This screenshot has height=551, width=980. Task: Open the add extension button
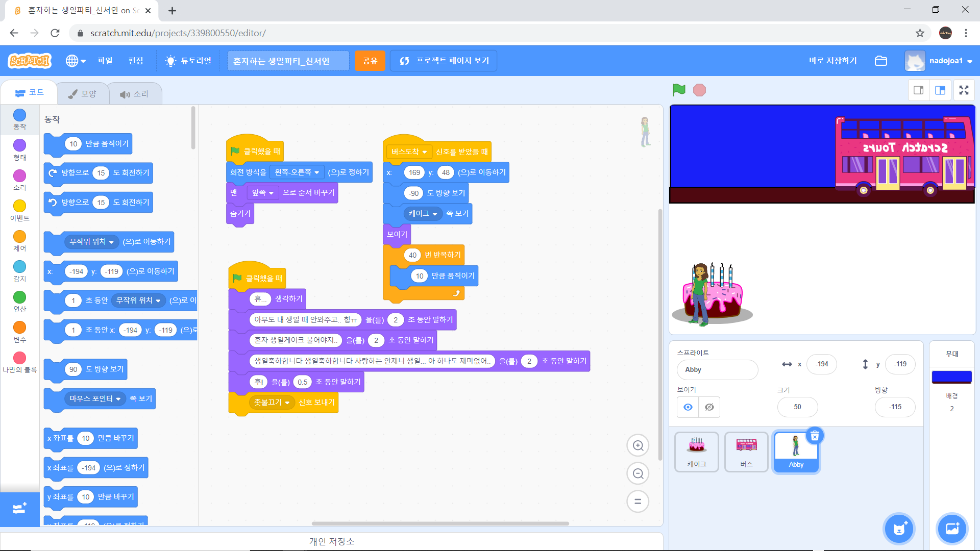pos(19,509)
